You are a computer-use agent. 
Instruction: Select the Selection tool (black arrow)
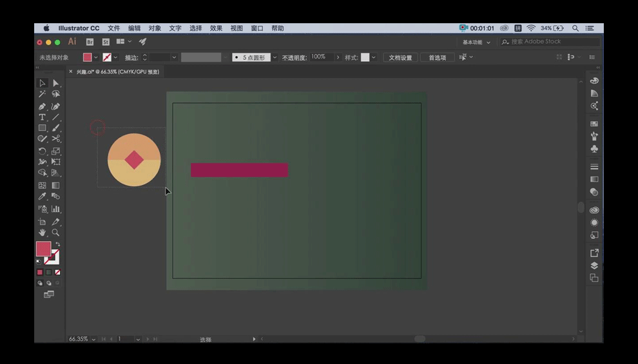click(42, 83)
